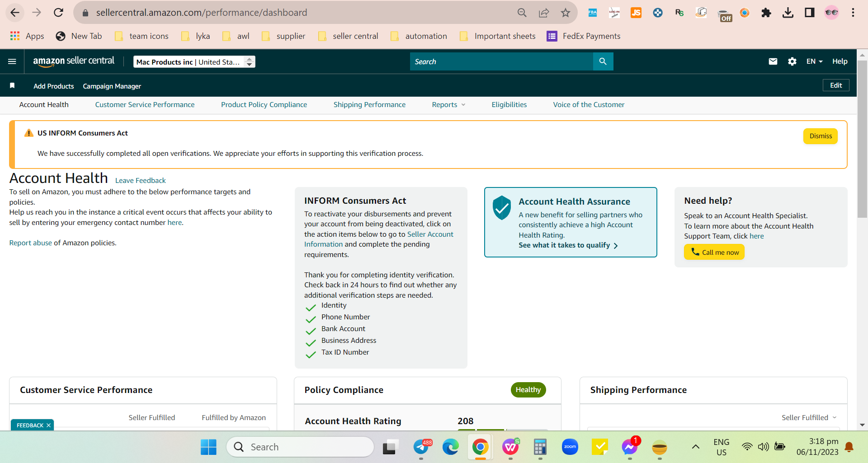This screenshot has width=868, height=463.
Task: Open the browser share icon
Action: coord(544,13)
